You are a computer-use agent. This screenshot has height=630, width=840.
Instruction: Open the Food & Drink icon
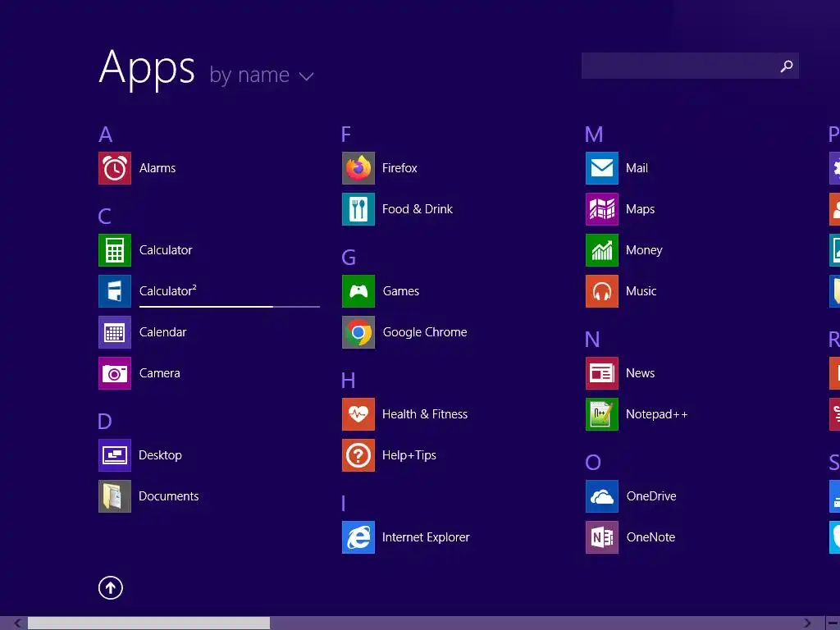[358, 209]
